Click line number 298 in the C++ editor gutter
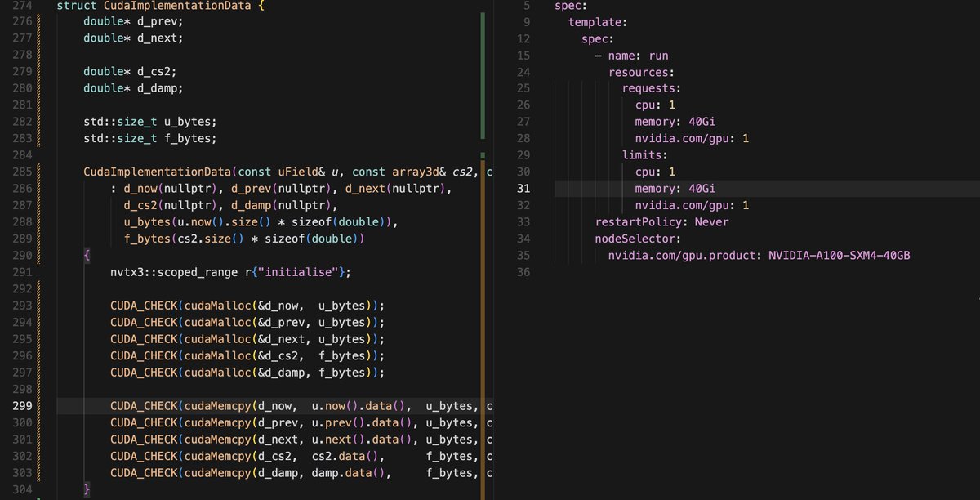Image resolution: width=980 pixels, height=500 pixels. coord(22,390)
